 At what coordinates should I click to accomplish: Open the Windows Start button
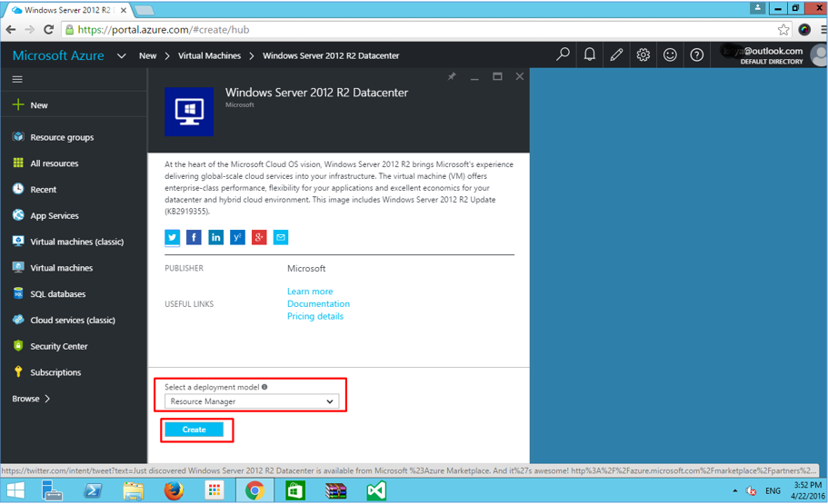[15, 490]
